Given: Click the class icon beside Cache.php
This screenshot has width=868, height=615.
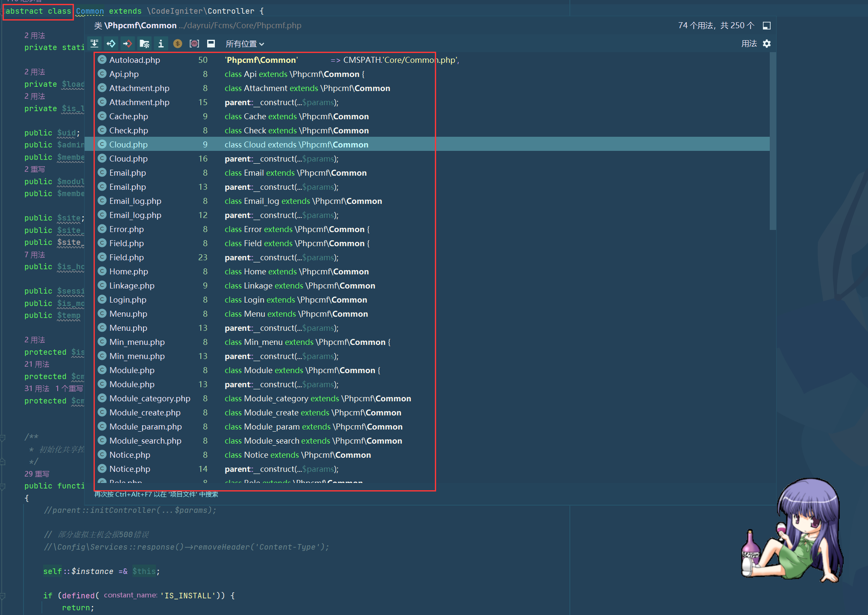Looking at the screenshot, I should click(102, 116).
